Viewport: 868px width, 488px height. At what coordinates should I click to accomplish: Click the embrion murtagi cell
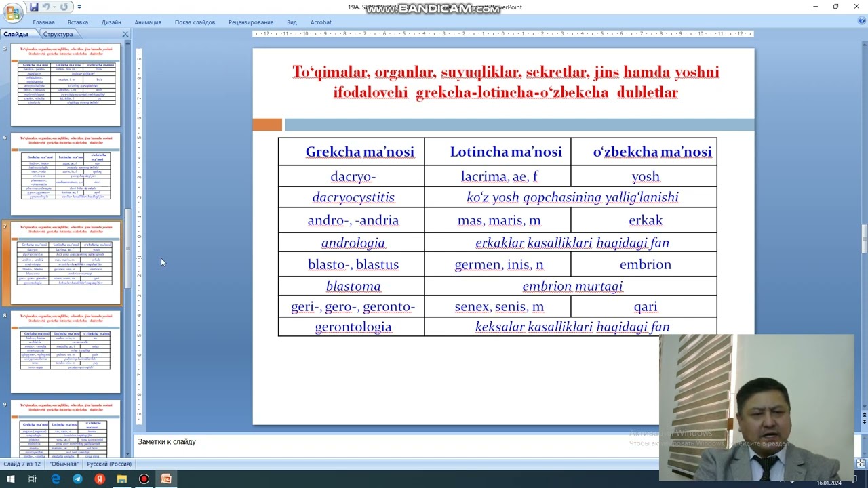[x=571, y=286]
